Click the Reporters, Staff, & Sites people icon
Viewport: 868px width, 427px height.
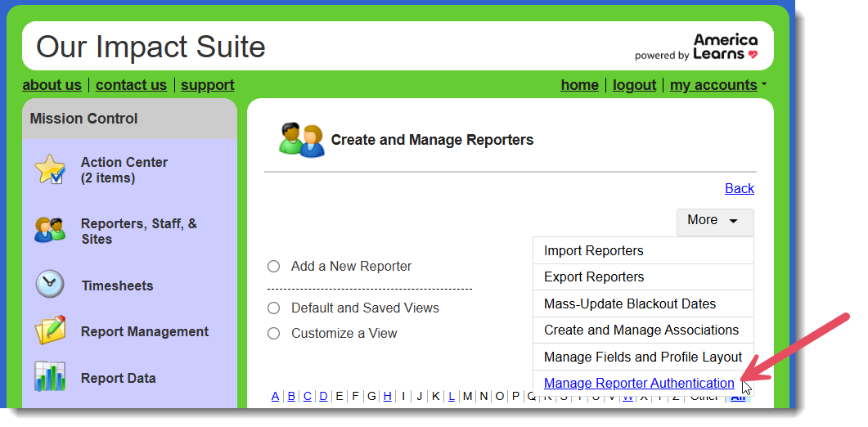pyautogui.click(x=50, y=231)
